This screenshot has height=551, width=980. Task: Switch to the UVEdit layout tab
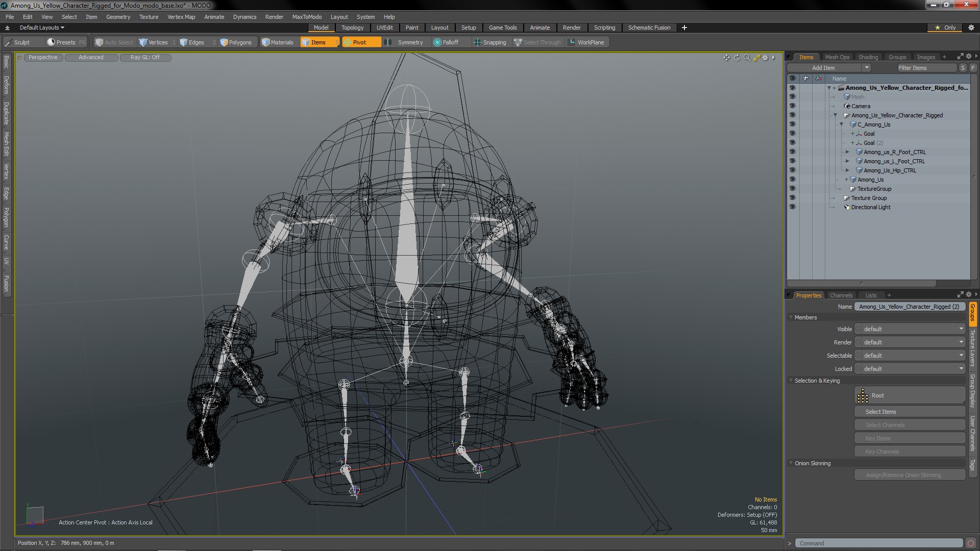[x=384, y=28]
